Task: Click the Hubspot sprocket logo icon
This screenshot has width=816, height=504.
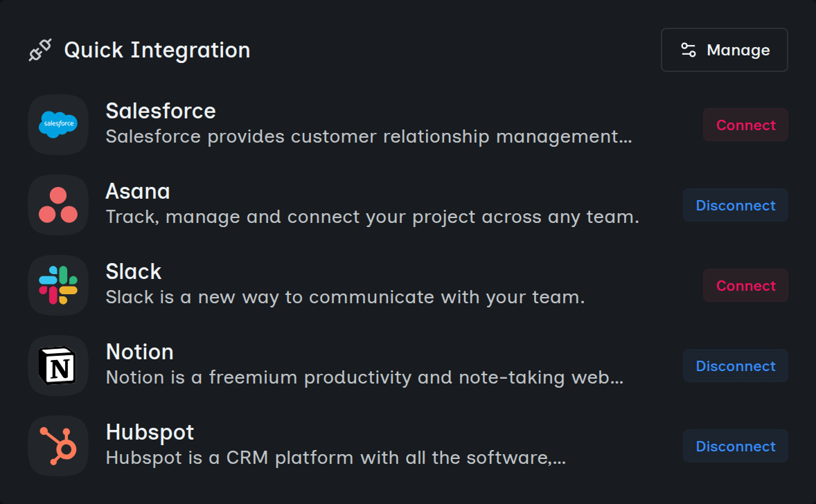Action: [x=58, y=446]
